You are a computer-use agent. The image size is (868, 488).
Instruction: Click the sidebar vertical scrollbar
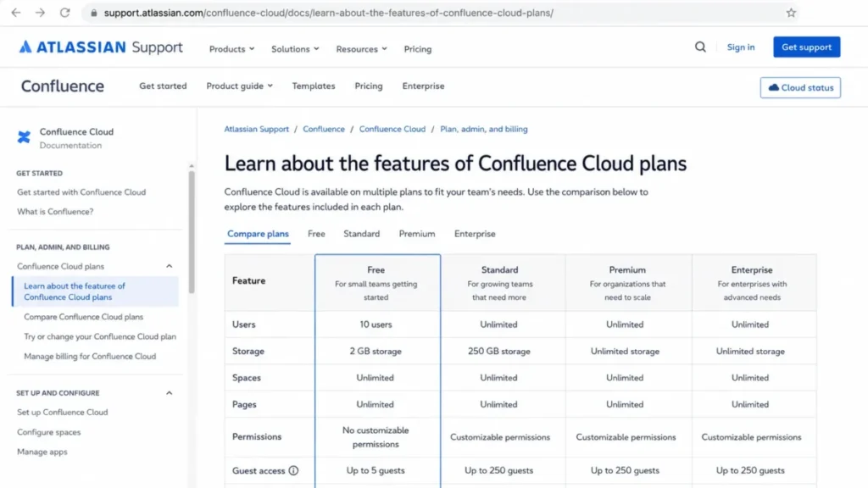192,232
